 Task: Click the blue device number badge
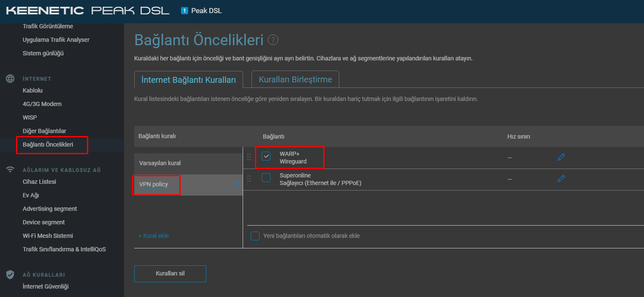pos(184,11)
